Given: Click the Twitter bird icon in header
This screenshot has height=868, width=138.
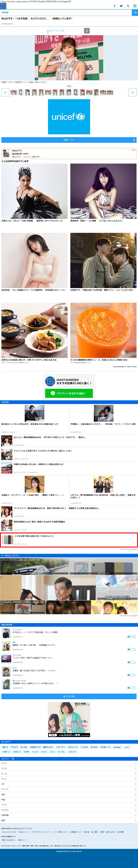Looking at the screenshot, I should [x=121, y=6].
